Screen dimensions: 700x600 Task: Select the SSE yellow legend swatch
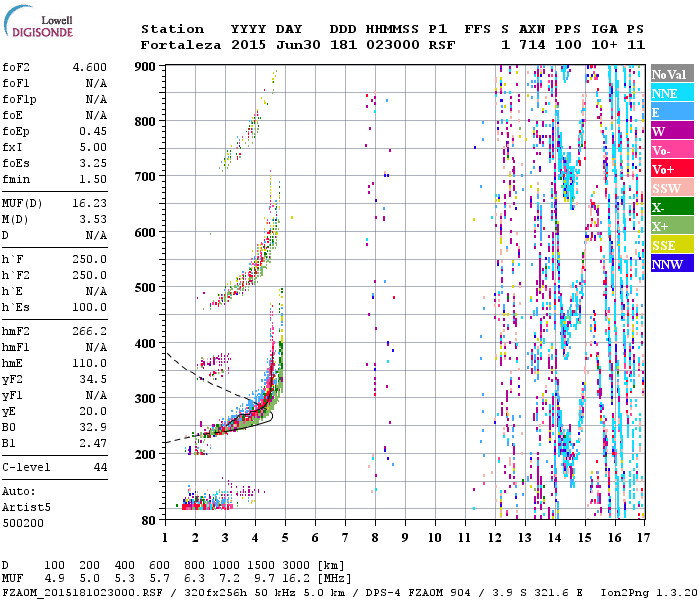click(672, 245)
